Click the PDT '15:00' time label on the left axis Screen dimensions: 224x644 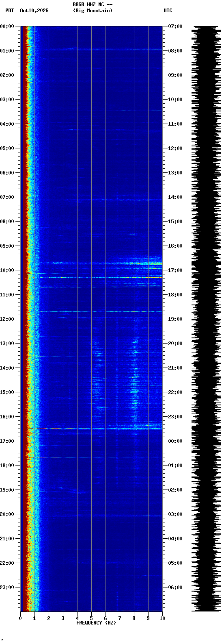point(7,392)
